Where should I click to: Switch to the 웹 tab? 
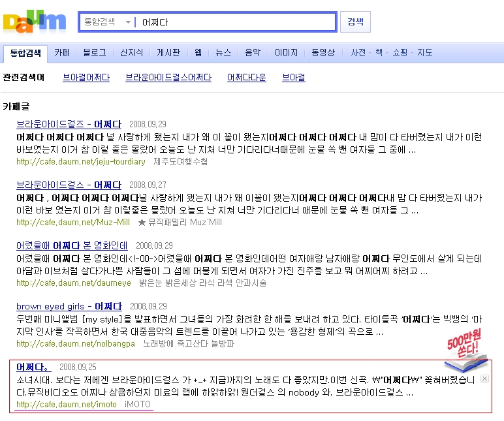pos(198,52)
